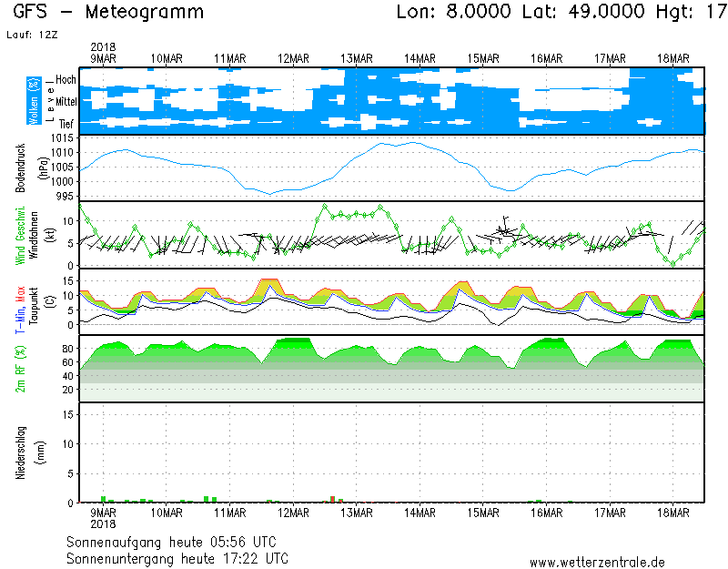This screenshot has width=728, height=569.
Task: Click the Tief cloud level label
Action: 66,122
